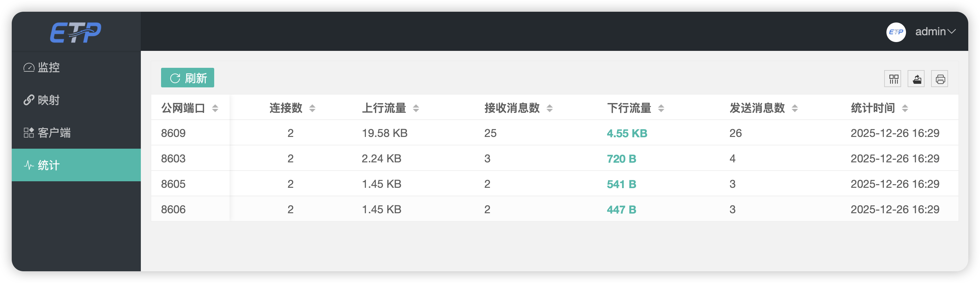The width and height of the screenshot is (980, 283).
Task: Select the 监控 monitoring gauge icon in sidebar
Action: [29, 67]
